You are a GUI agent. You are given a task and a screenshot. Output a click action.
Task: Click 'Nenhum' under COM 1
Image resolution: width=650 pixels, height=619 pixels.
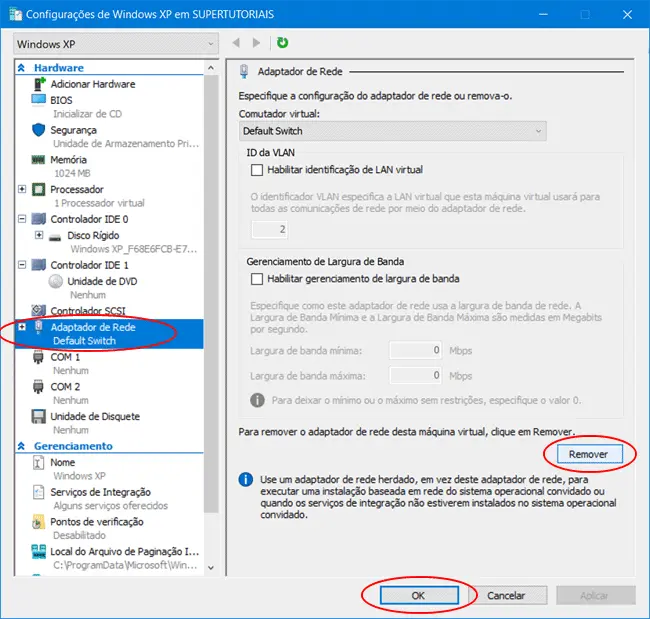pos(70,370)
